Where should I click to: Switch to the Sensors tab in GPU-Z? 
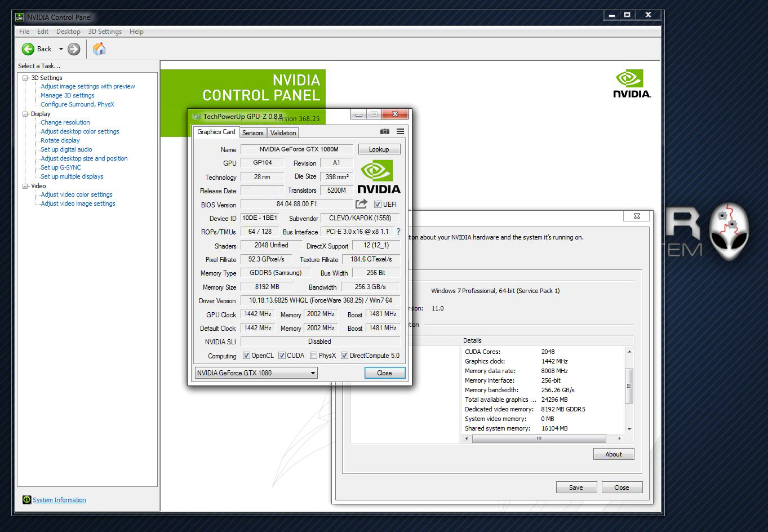coord(253,133)
